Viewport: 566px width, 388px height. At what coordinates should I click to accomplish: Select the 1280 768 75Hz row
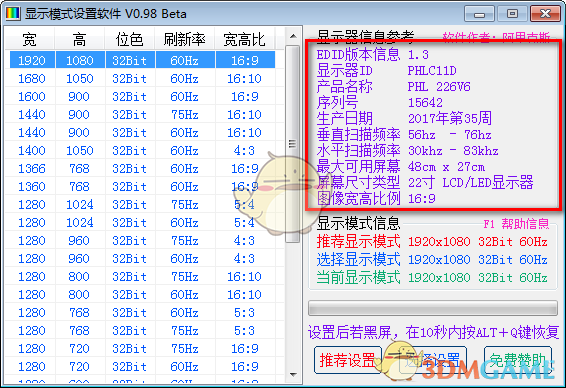pos(142,331)
